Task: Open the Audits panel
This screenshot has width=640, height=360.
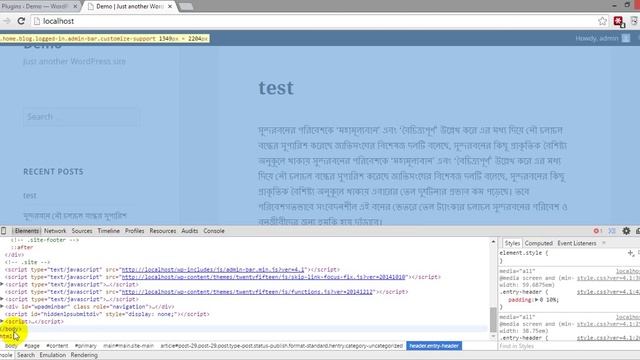Action: pyautogui.click(x=189, y=231)
